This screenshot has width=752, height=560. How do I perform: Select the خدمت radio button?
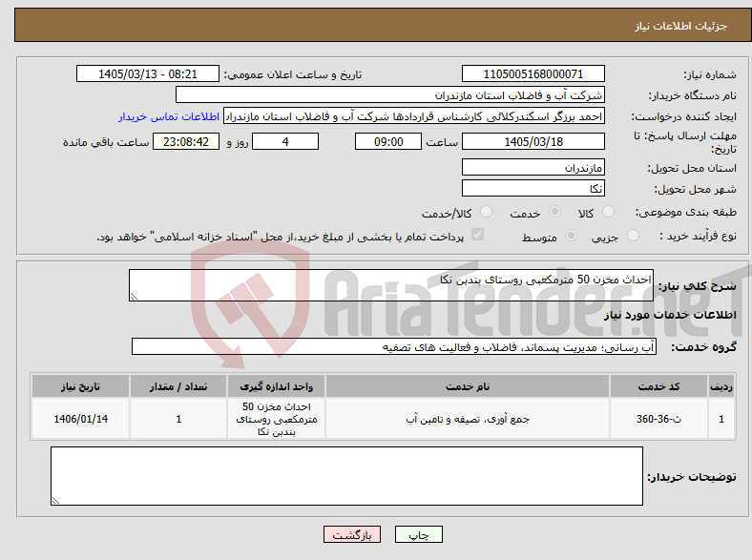(x=554, y=212)
